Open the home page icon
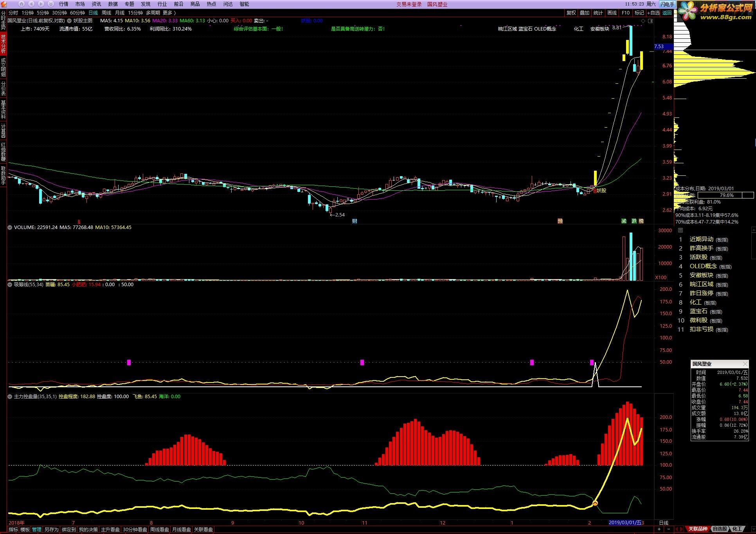 tap(22, 4)
